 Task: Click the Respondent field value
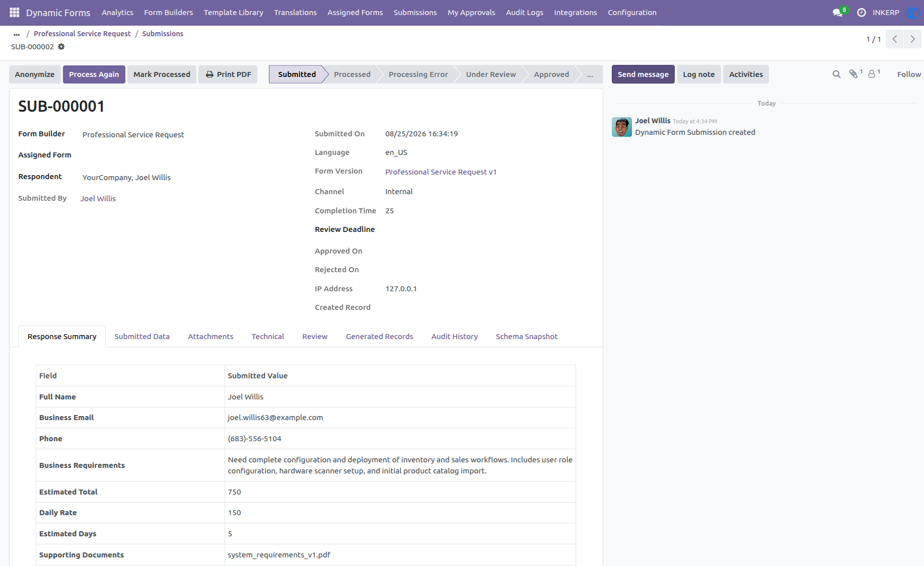126,178
